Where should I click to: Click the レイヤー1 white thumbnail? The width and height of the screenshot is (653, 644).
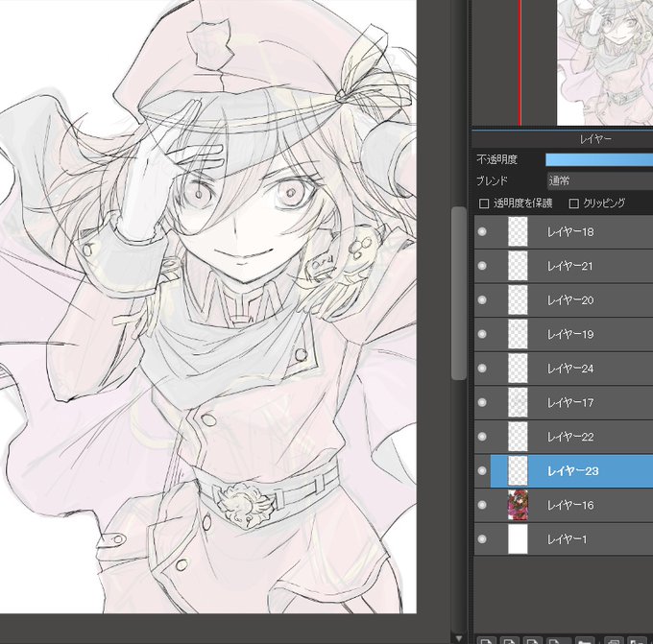click(x=518, y=539)
